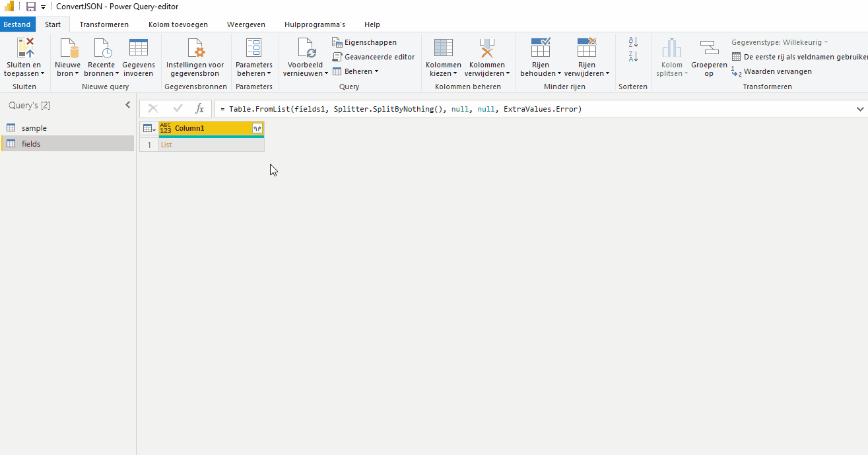This screenshot has width=868, height=455.
Task: Click the Kolom splitsen icon
Action: coord(672,48)
